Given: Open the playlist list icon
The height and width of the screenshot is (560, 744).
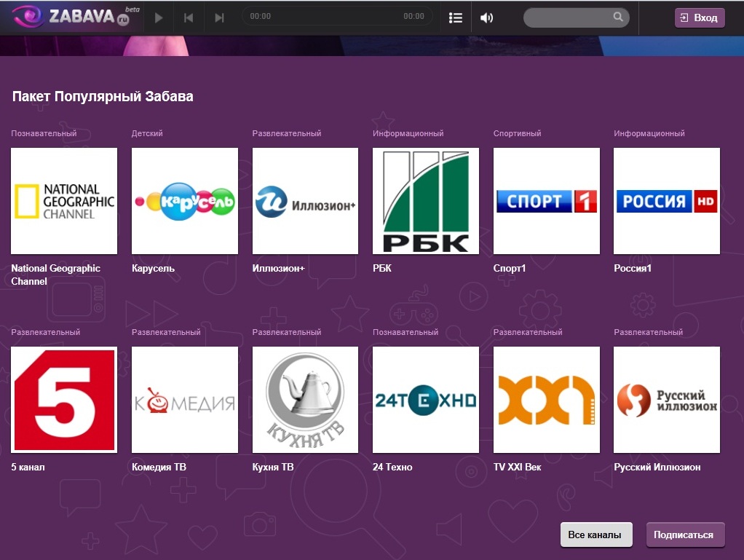Looking at the screenshot, I should tap(456, 18).
